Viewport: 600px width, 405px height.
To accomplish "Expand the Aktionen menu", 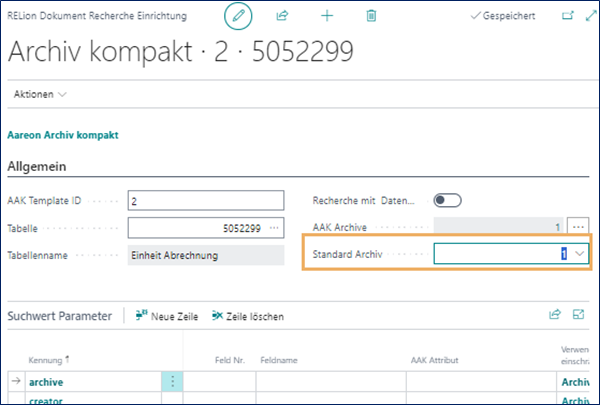I will (41, 93).
